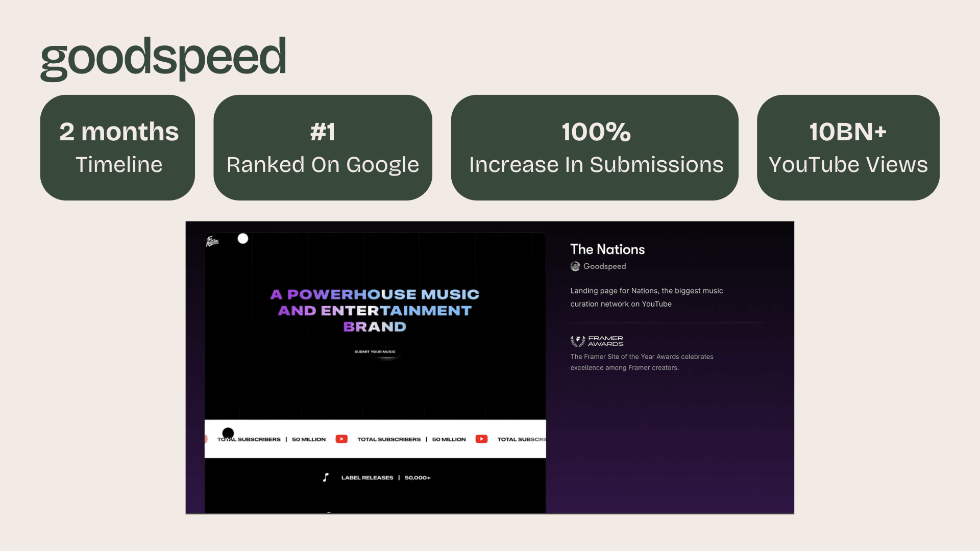Click the "Label Releases | 50,000+" text
The width and height of the screenshot is (980, 551).
[386, 478]
